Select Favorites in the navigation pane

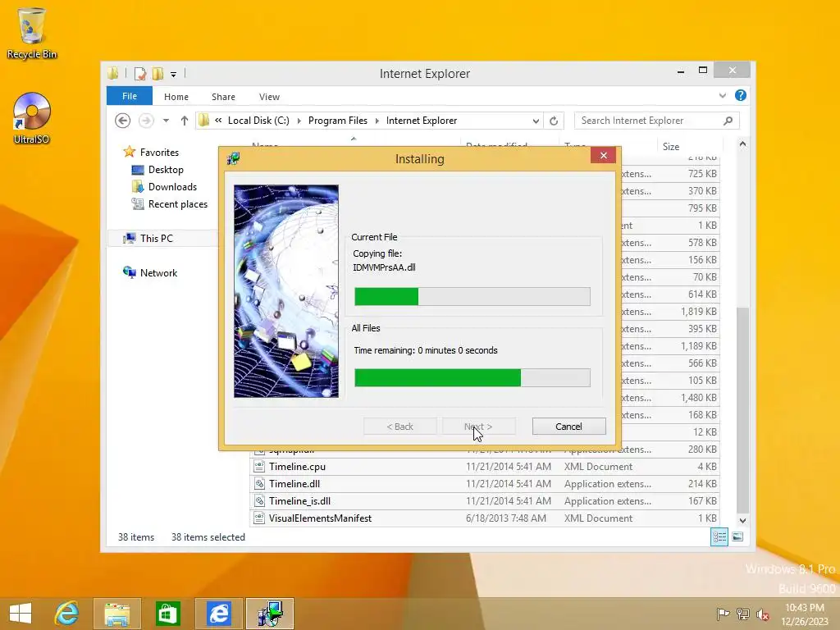click(151, 152)
